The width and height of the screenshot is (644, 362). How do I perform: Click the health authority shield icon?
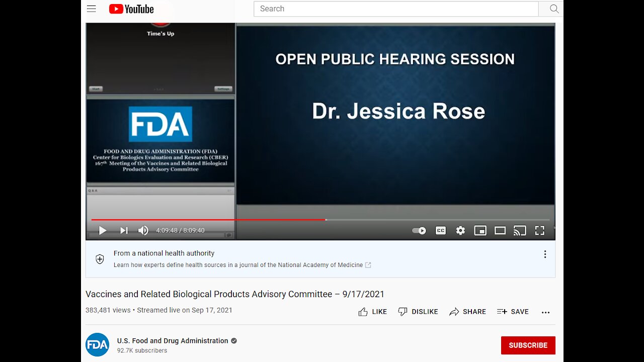click(100, 259)
